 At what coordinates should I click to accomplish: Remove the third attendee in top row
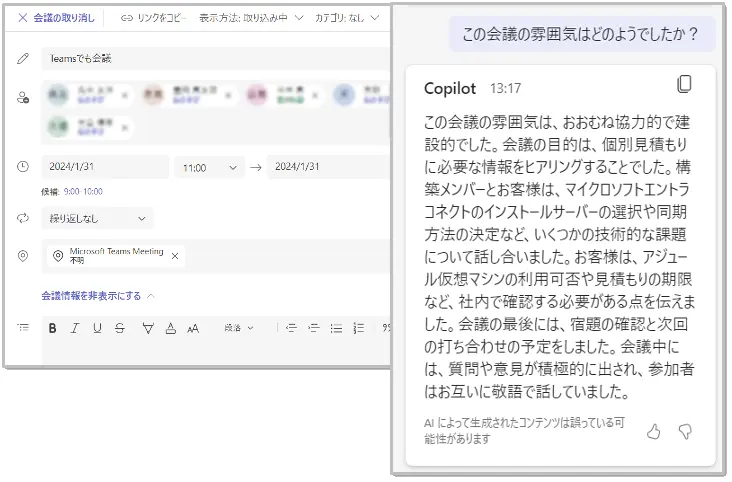click(x=315, y=96)
